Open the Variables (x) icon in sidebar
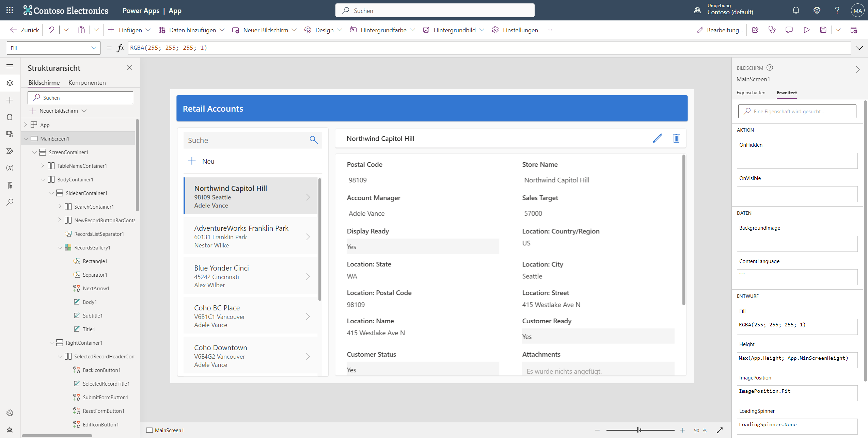This screenshot has height=438, width=868. [10, 168]
